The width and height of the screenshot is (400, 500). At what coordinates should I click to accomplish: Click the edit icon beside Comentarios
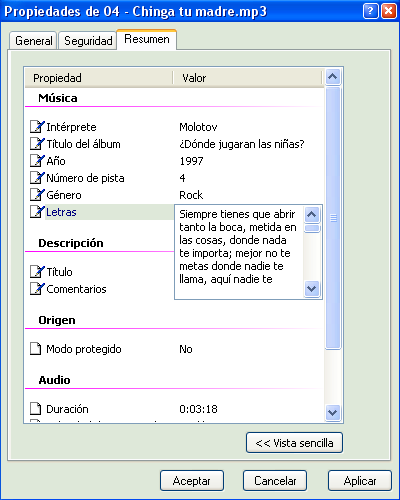tap(37, 289)
